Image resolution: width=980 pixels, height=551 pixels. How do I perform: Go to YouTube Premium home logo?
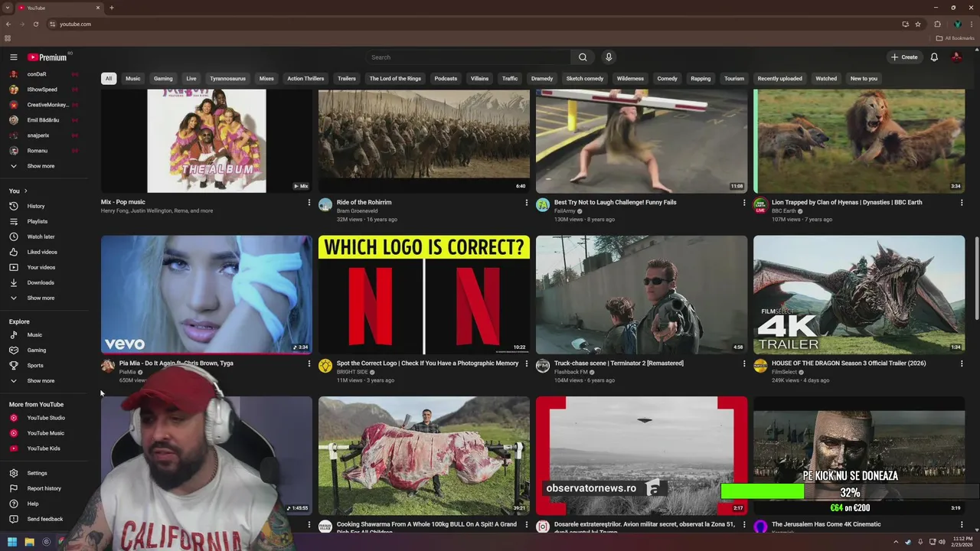coord(47,57)
